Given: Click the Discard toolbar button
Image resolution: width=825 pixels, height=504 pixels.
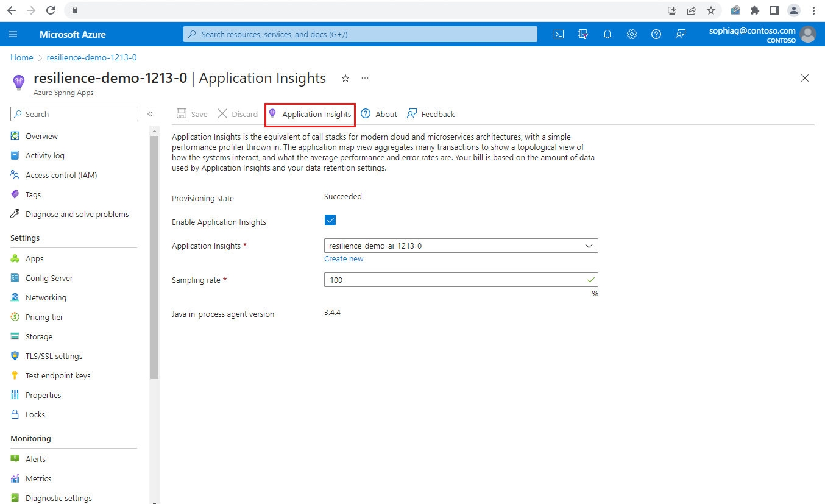Looking at the screenshot, I should coord(238,114).
